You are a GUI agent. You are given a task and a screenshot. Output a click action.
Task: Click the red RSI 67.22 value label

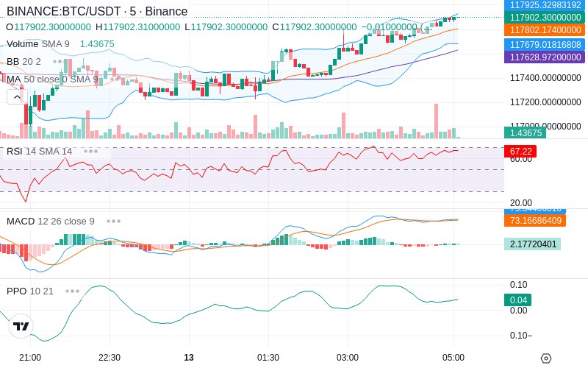click(x=520, y=152)
